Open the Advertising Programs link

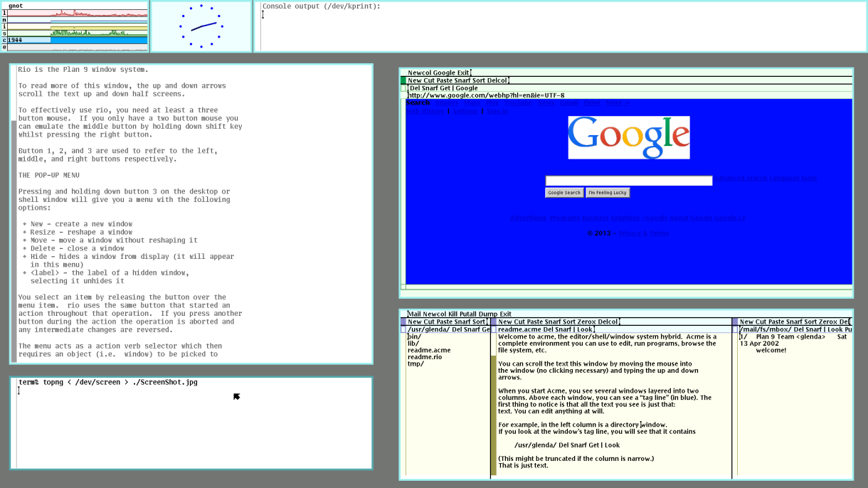(x=545, y=218)
